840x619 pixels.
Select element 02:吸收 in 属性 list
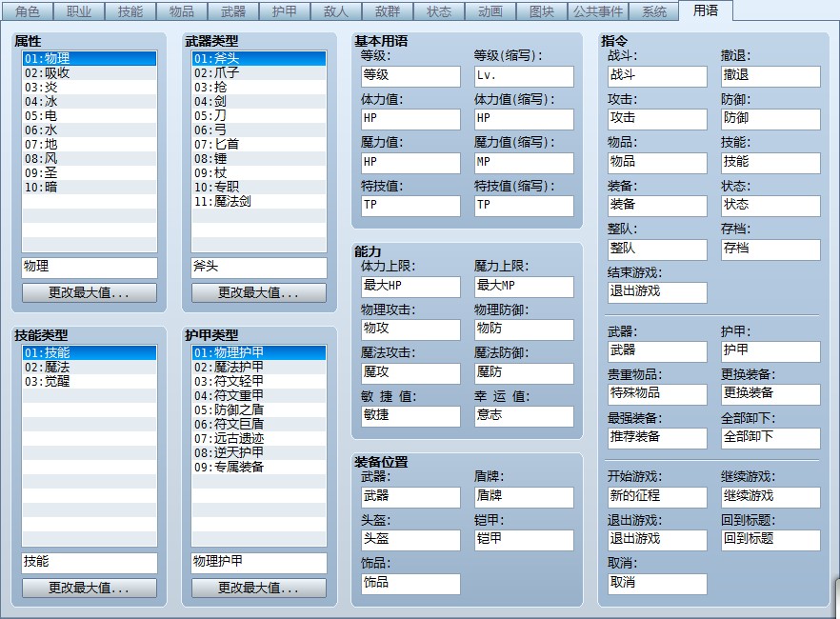pyautogui.click(x=90, y=72)
